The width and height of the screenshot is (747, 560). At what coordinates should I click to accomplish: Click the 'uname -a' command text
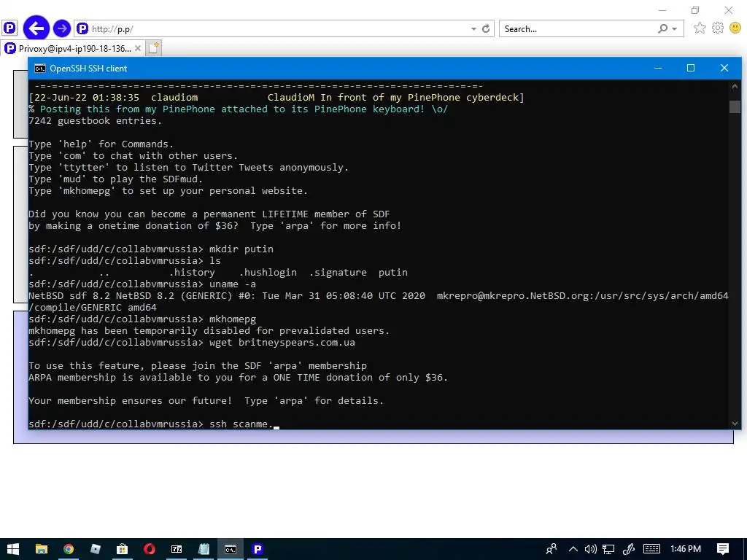coord(233,284)
